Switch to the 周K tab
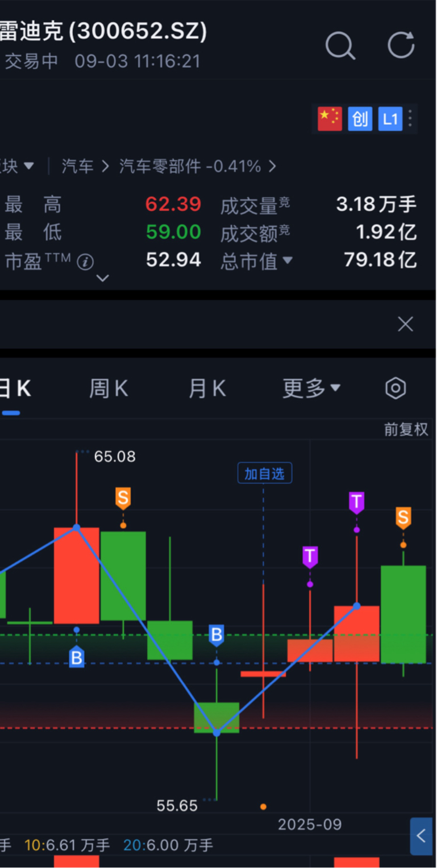This screenshot has width=437, height=868. [109, 389]
